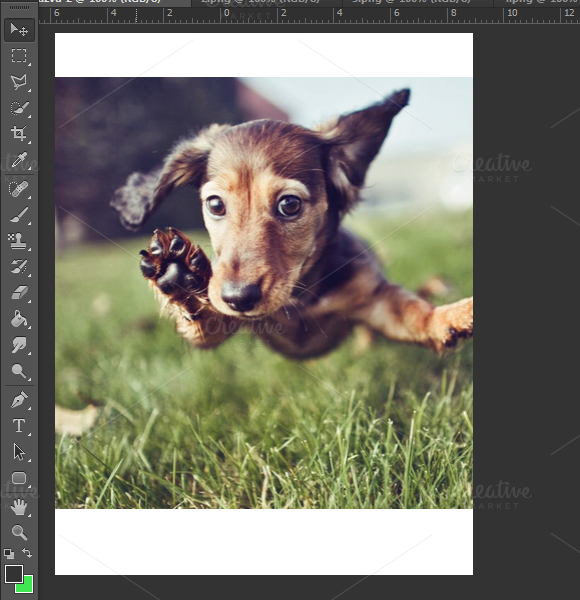Pick the Eyedropper tool
The image size is (580, 600).
click(19, 160)
